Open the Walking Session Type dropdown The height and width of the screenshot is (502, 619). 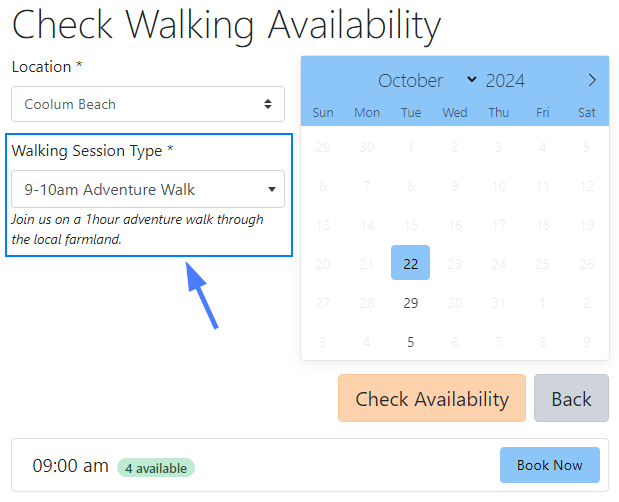(x=148, y=189)
